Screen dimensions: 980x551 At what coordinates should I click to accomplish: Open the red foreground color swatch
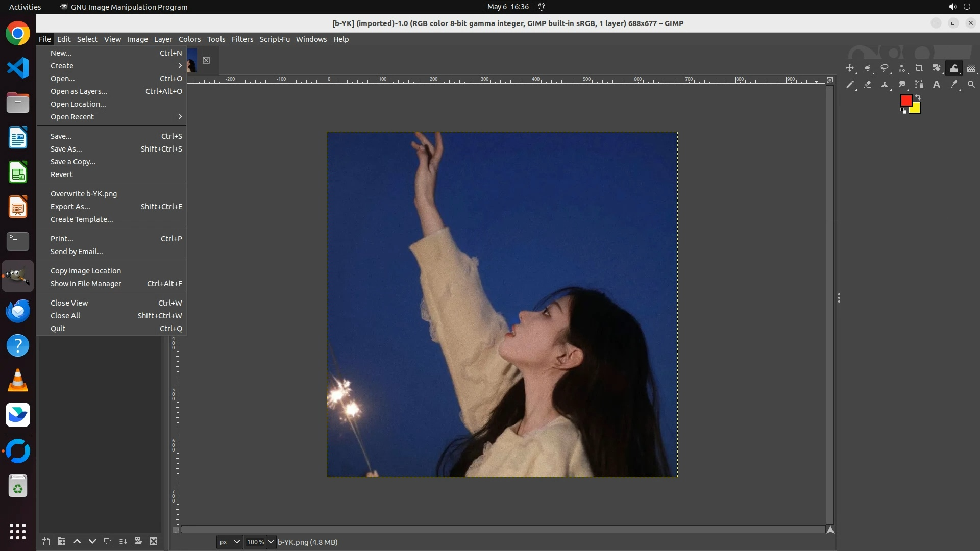pyautogui.click(x=905, y=101)
